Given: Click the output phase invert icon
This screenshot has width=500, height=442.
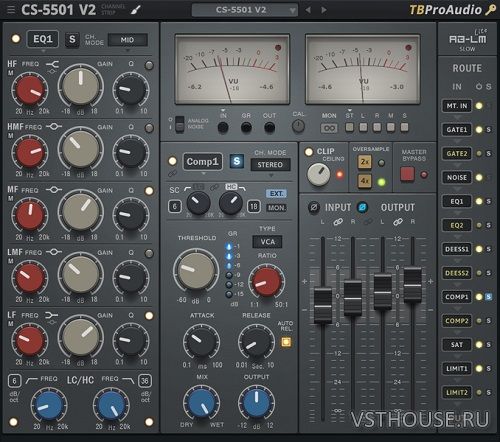Looking at the screenshot, I should click(362, 207).
